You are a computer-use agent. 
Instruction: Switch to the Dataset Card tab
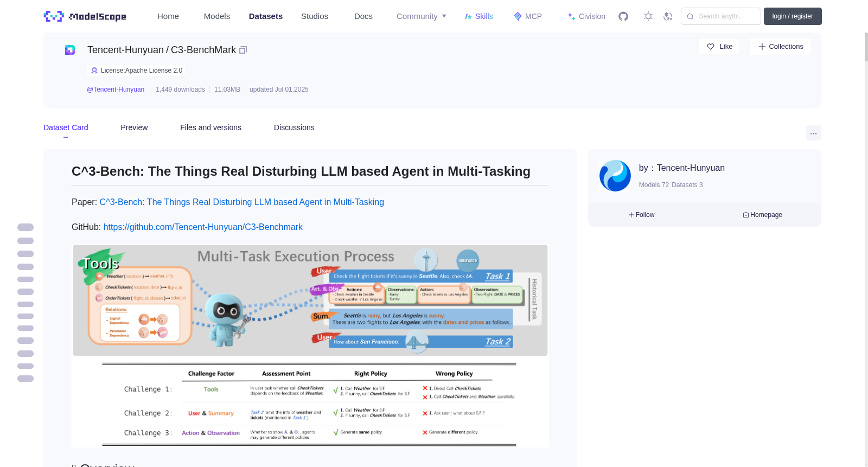click(66, 127)
